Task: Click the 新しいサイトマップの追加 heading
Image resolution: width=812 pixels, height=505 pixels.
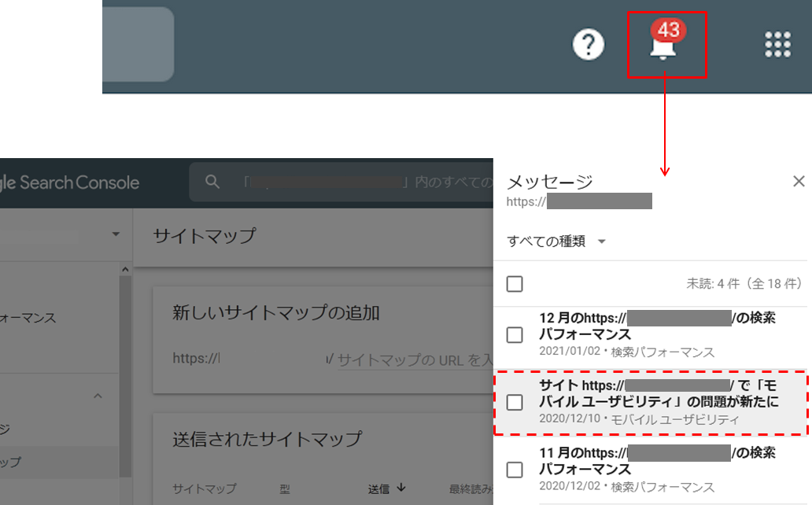Action: tap(276, 313)
